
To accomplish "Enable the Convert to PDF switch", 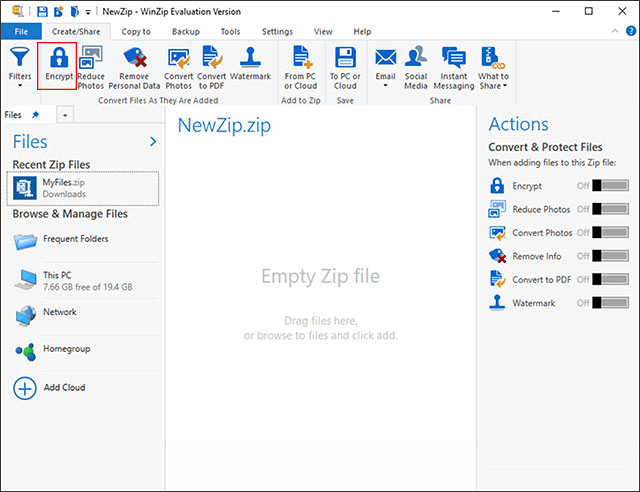I will (609, 279).
